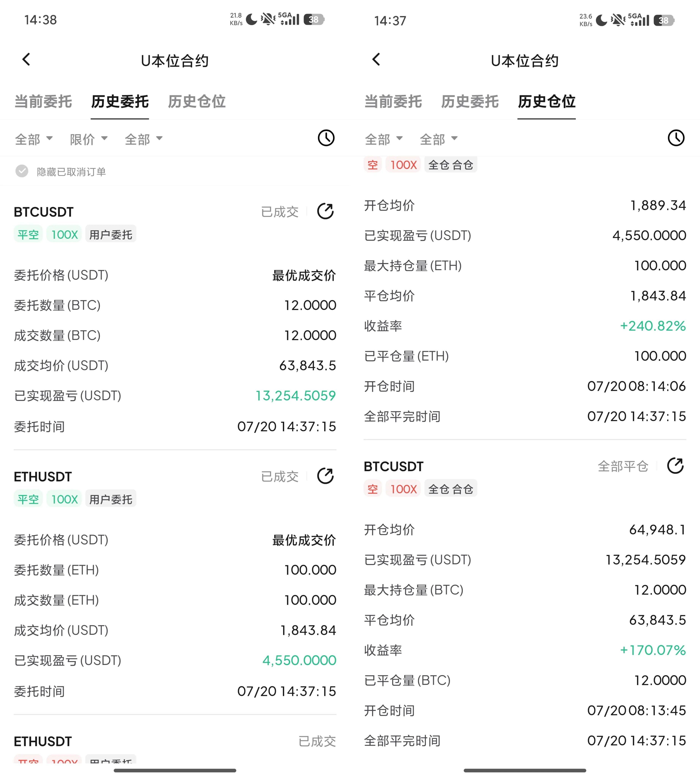Switch to 历史仓位 tab on left screen
700x778 pixels.
point(197,102)
